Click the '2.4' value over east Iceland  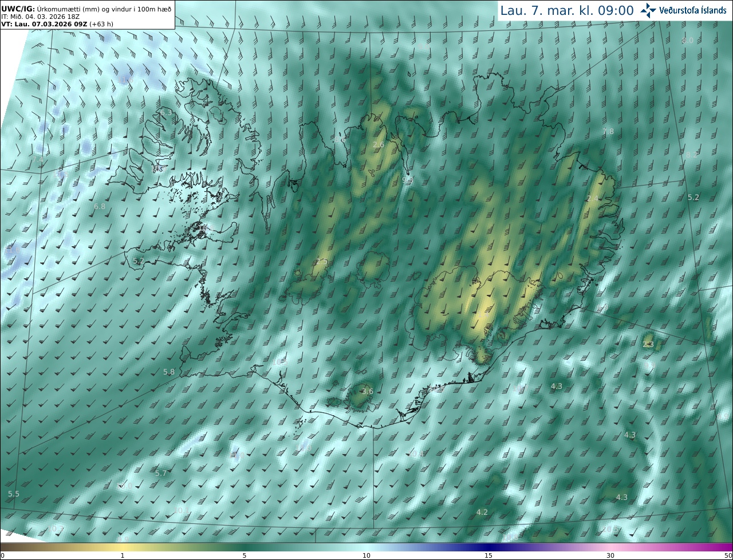[593, 199]
